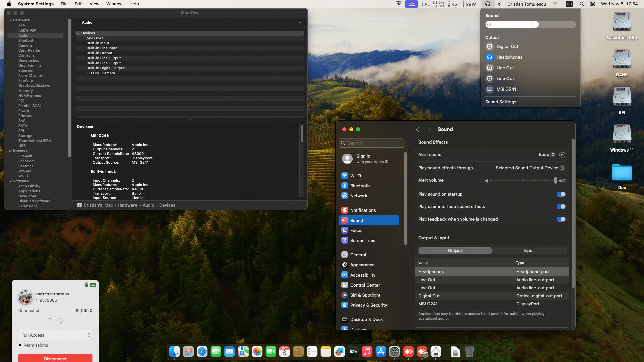Screen dimensions: 644x362
Task: Collapse the Software tree in System Information
Action: pyautogui.click(x=10, y=181)
